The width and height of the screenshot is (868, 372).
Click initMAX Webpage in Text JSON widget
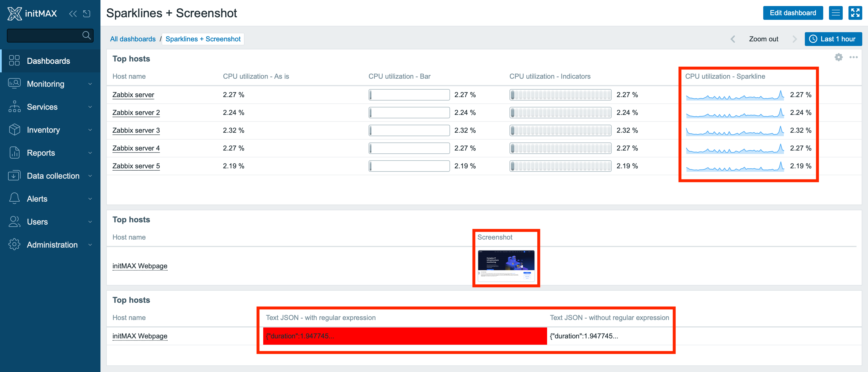click(140, 336)
